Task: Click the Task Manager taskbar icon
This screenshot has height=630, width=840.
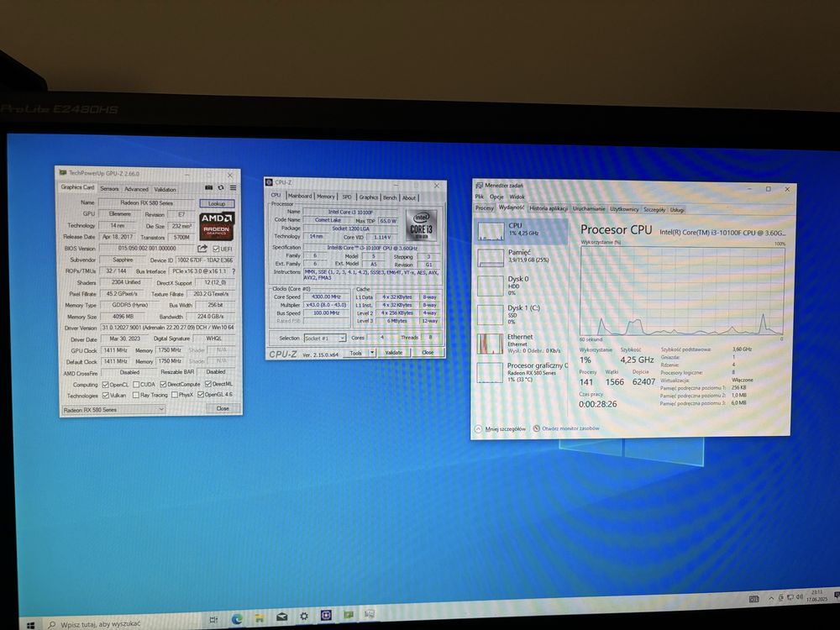Action: [x=370, y=614]
